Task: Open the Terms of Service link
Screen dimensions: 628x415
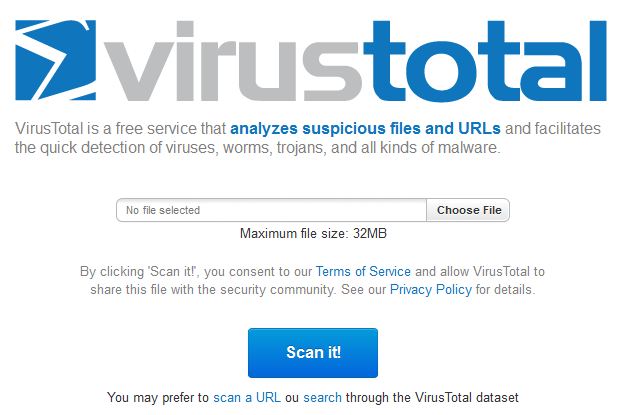Action: point(363,272)
